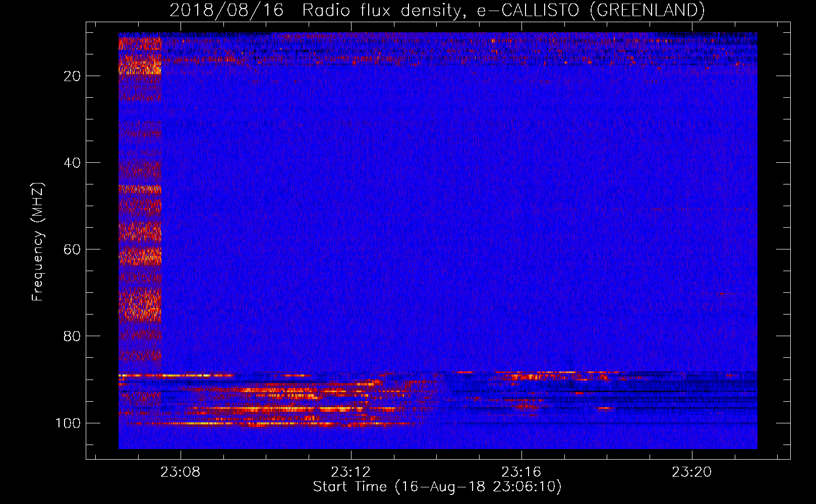The image size is (816, 504).
Task: Click the 40 MHz frequency tick label
Action: tap(72, 163)
